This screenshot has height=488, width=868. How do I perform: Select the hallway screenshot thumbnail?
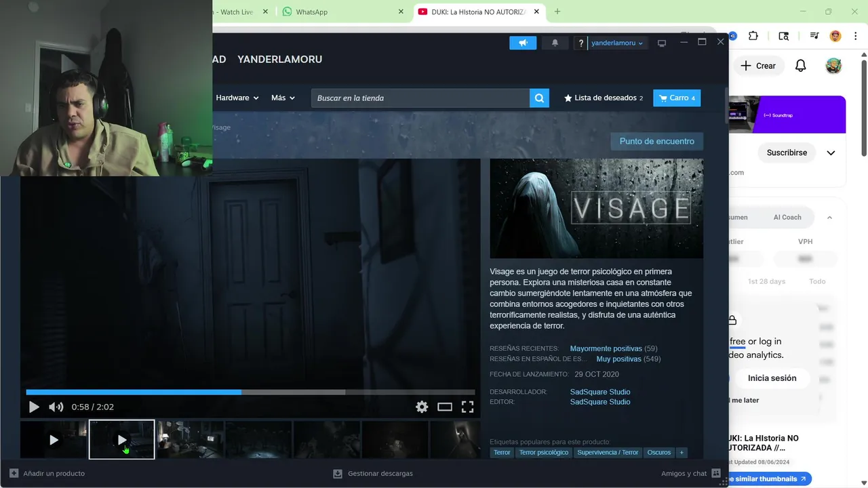click(x=455, y=440)
